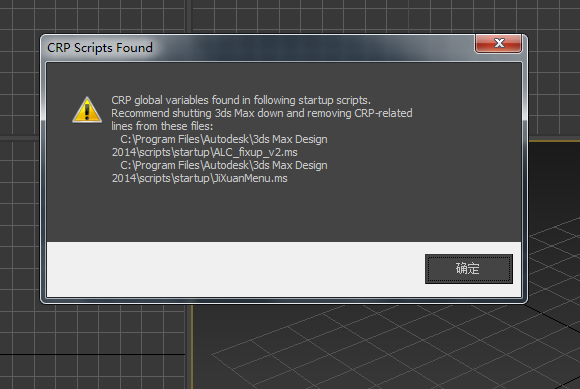Screen dimensions: 580x389
Task: Click the CRP Scripts Found title text
Action: 100,48
